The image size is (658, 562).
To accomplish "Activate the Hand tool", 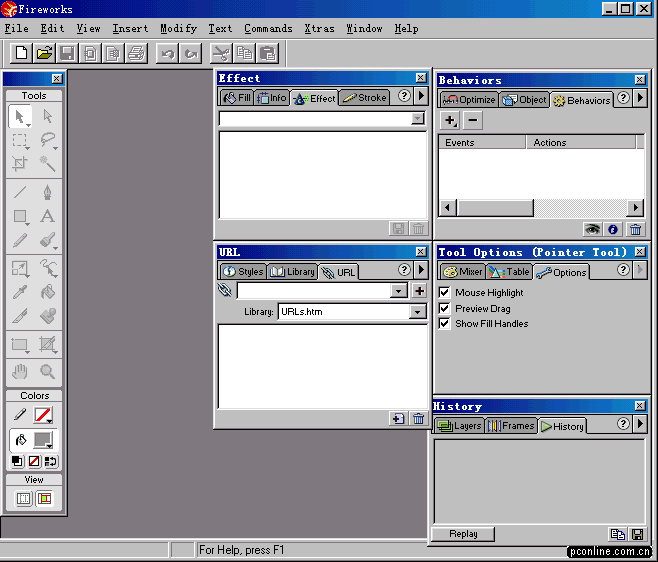I will pyautogui.click(x=20, y=371).
